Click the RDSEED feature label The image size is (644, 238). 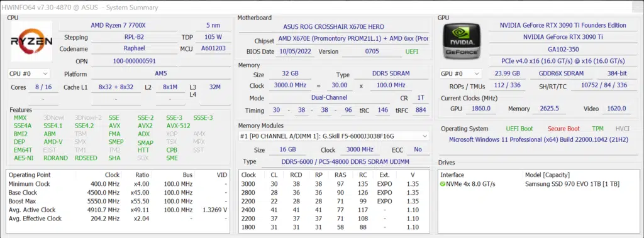[86, 158]
